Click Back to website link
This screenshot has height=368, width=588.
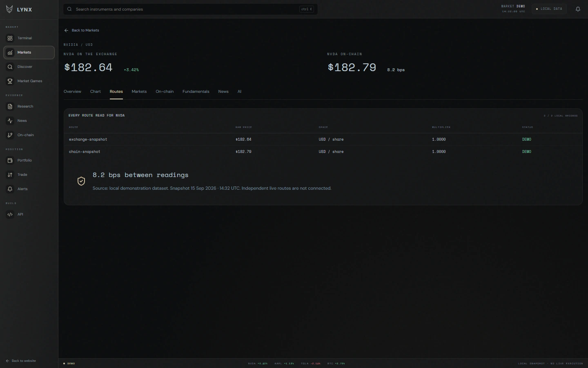21,361
